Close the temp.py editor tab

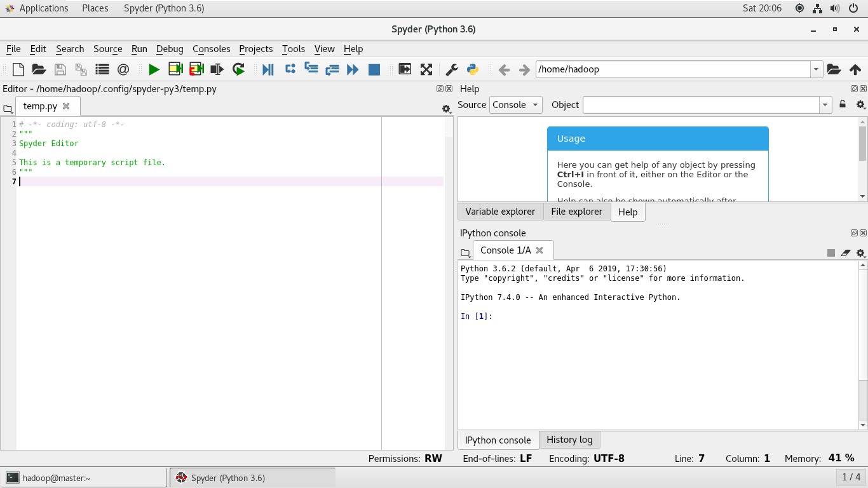point(66,106)
